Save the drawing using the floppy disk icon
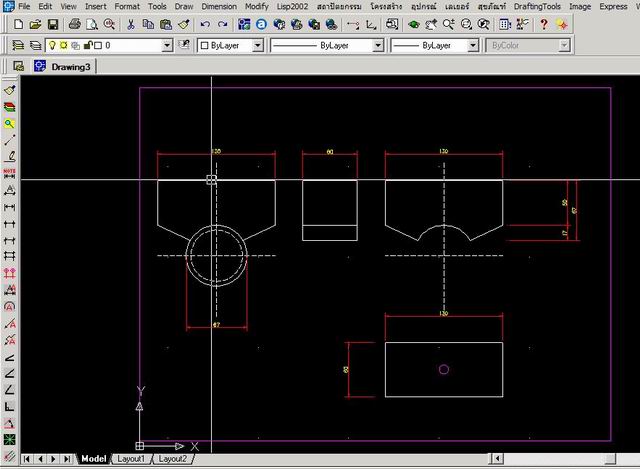The height and width of the screenshot is (469, 640). coord(52,24)
